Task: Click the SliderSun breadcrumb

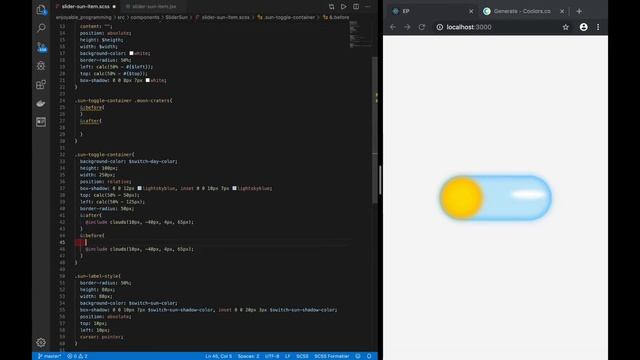Action: coord(177,18)
